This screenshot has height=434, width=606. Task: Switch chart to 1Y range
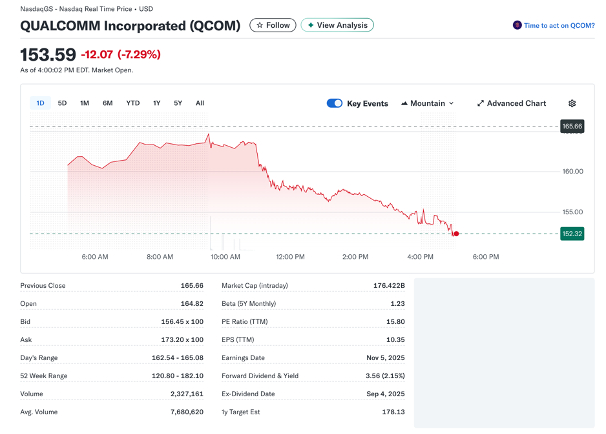tap(156, 103)
